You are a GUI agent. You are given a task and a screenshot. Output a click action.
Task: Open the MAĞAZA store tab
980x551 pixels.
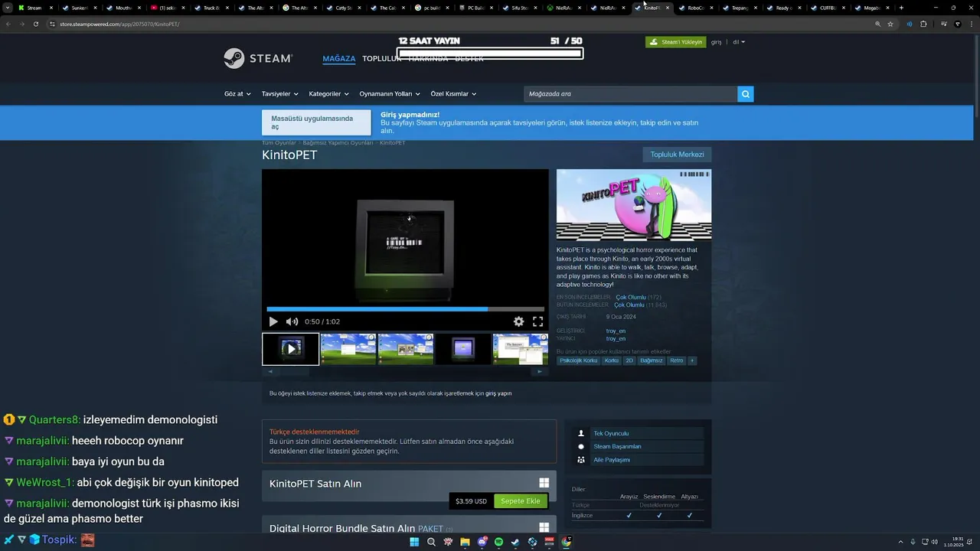(x=339, y=58)
